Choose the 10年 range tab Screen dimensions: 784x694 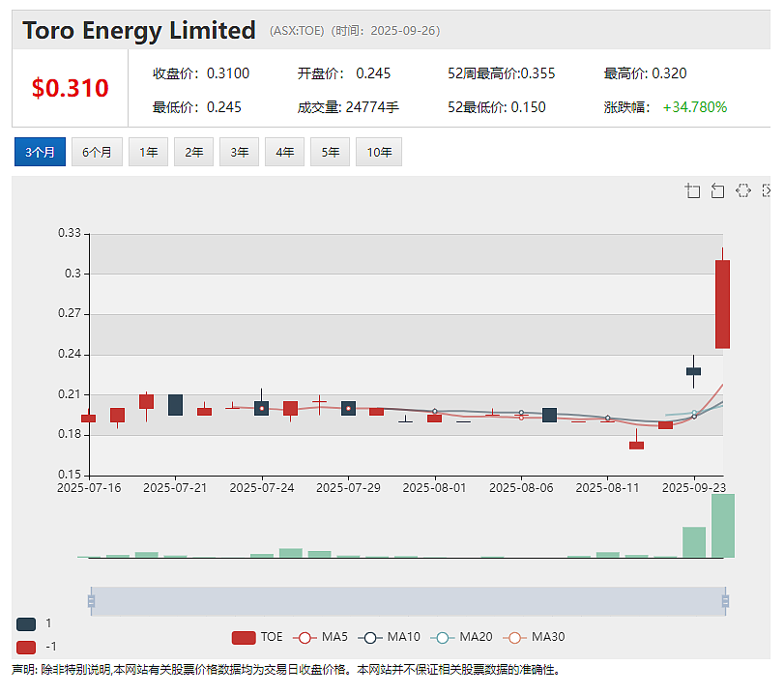tap(379, 152)
